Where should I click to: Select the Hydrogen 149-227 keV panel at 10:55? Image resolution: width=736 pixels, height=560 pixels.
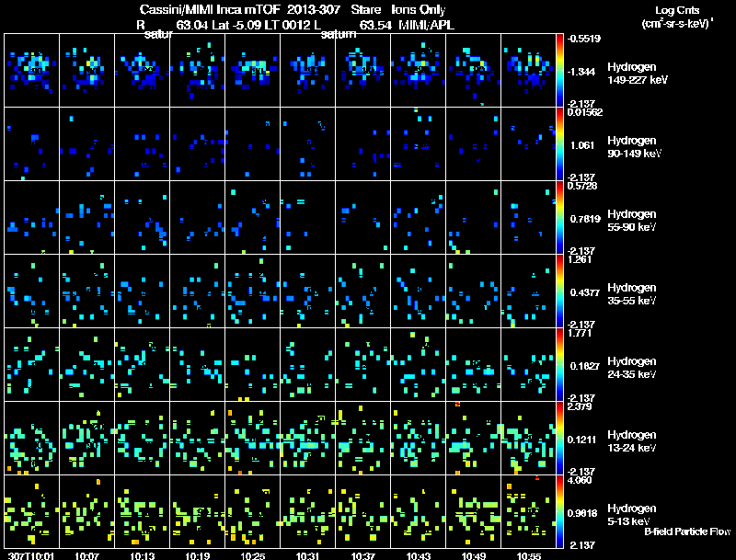point(528,71)
